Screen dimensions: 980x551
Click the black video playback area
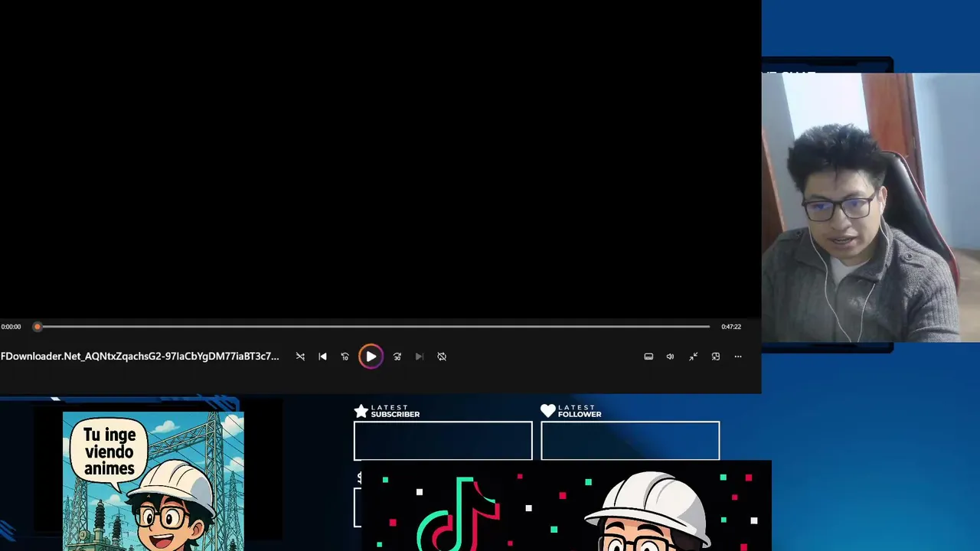pos(381,159)
